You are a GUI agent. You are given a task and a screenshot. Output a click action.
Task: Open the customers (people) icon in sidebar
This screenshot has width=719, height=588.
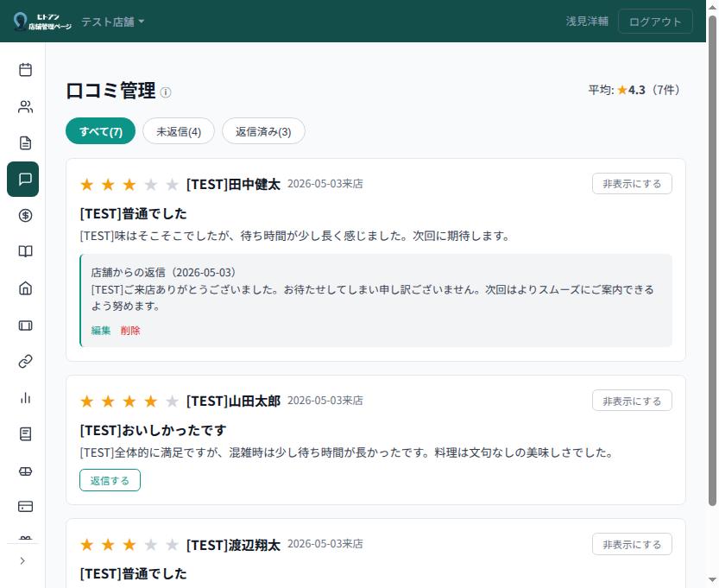point(25,106)
